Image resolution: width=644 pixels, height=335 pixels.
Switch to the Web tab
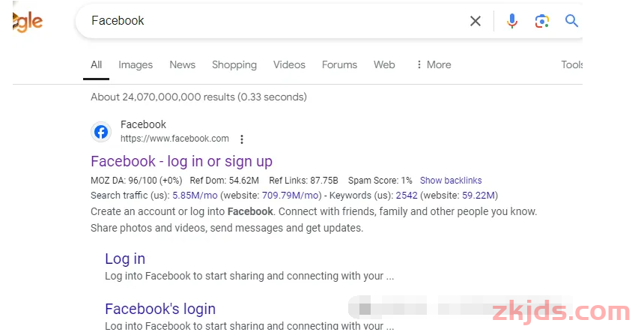click(384, 64)
